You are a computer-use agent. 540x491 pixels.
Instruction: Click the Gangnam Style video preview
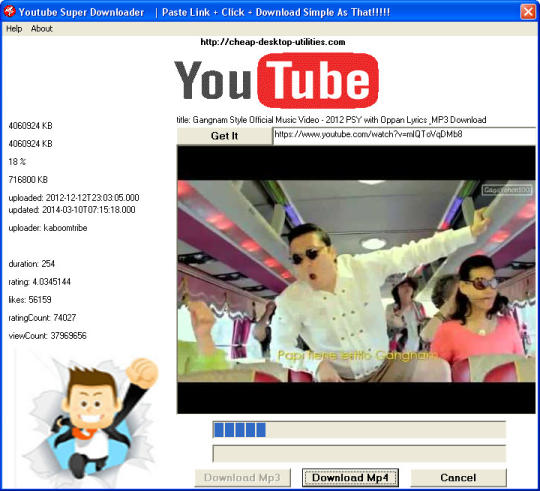point(356,279)
